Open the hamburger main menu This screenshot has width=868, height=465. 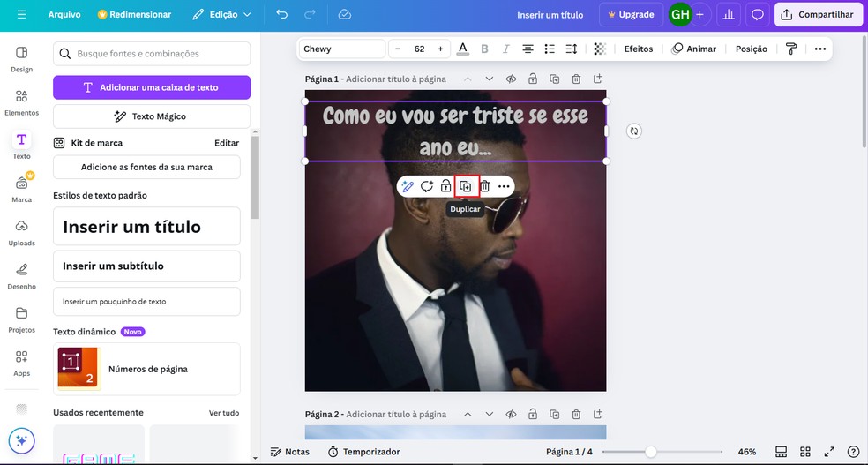[21, 15]
